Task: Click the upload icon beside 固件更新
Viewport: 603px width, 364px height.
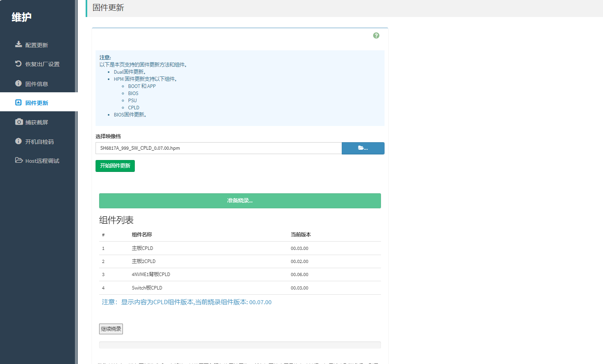Action: point(18,103)
